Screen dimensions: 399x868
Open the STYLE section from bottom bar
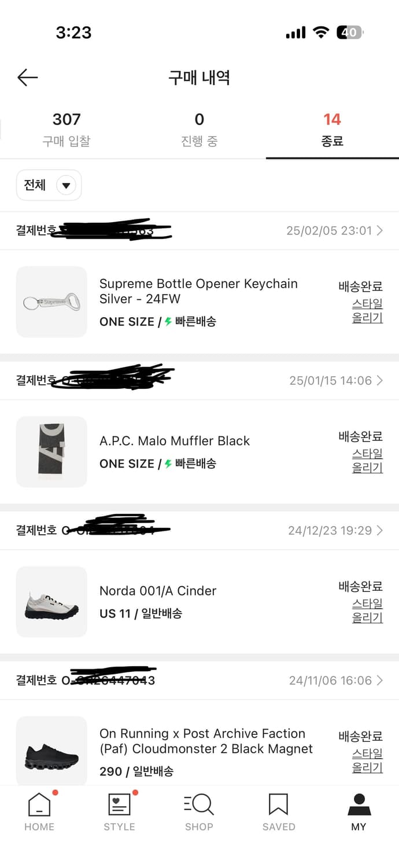[119, 810]
